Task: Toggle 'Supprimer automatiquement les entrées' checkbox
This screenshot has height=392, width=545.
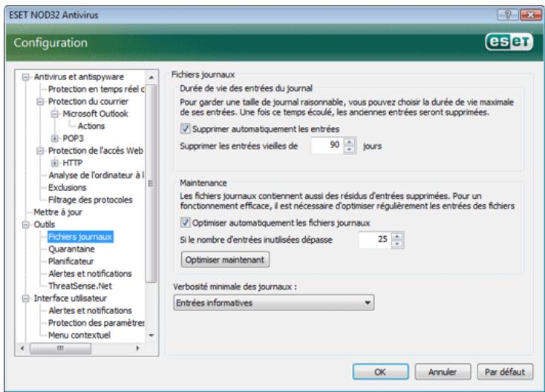Action: pyautogui.click(x=186, y=128)
